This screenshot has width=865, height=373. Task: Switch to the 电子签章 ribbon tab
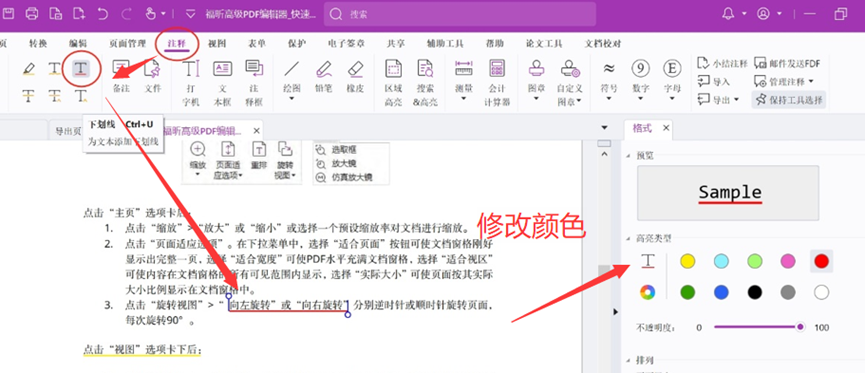click(x=346, y=44)
